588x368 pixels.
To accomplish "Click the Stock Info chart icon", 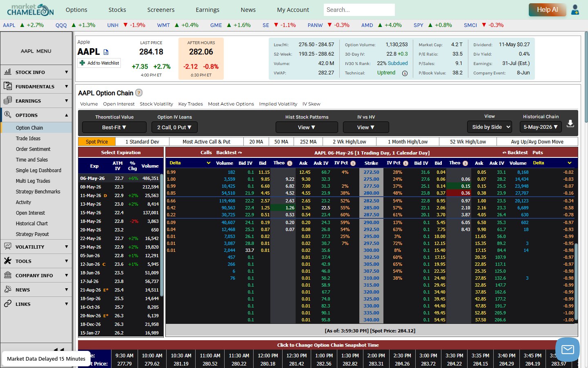I will point(8,72).
